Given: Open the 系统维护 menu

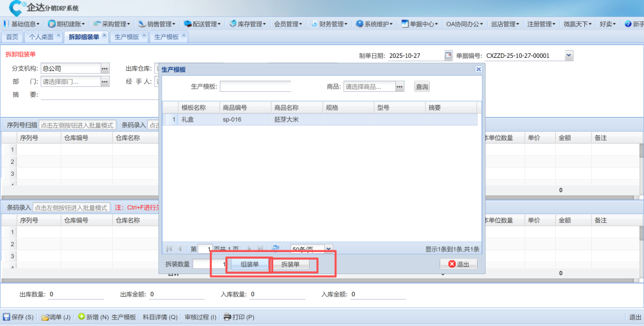Looking at the screenshot, I should 374,24.
